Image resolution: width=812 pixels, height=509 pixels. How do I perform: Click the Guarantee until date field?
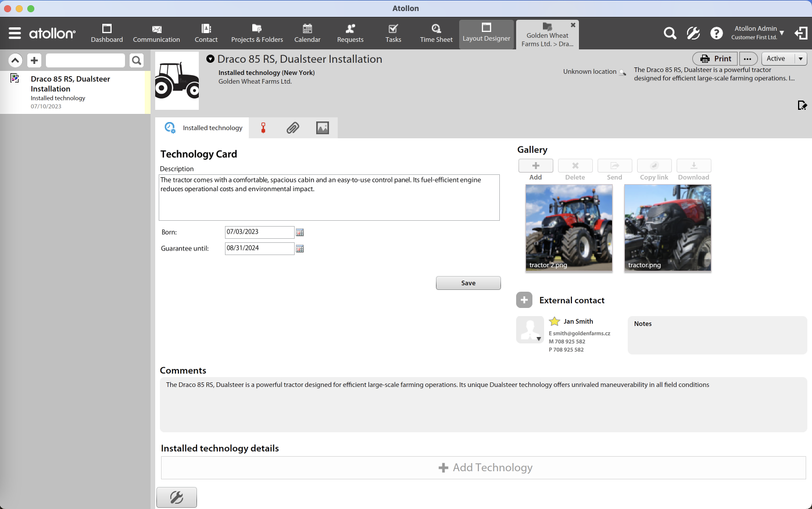pos(259,248)
